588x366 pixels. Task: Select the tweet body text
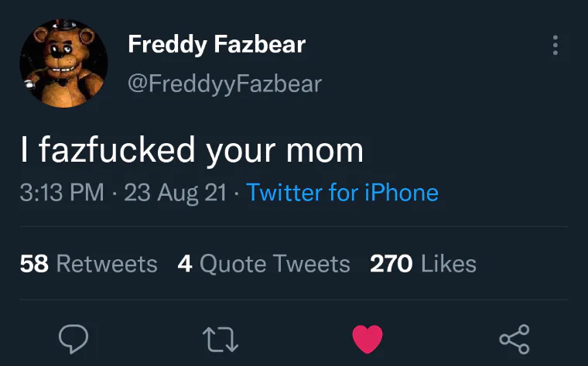pos(192,150)
